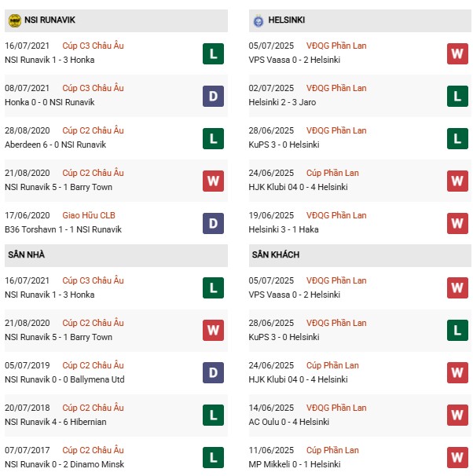Viewport: 473px width, 476px height.
Task: Click the NSI Runavik 0-2 Dinamo Minsk result
Action: (x=59, y=464)
